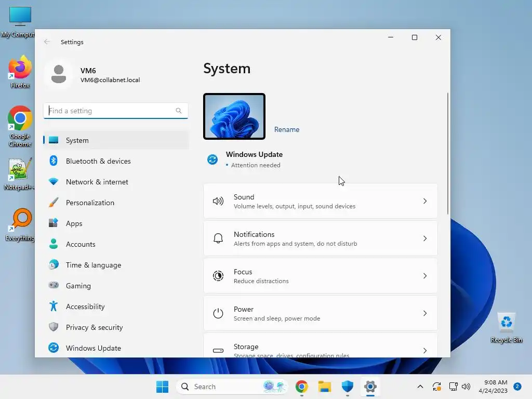Open Power screen and sleep card

pyautogui.click(x=320, y=313)
